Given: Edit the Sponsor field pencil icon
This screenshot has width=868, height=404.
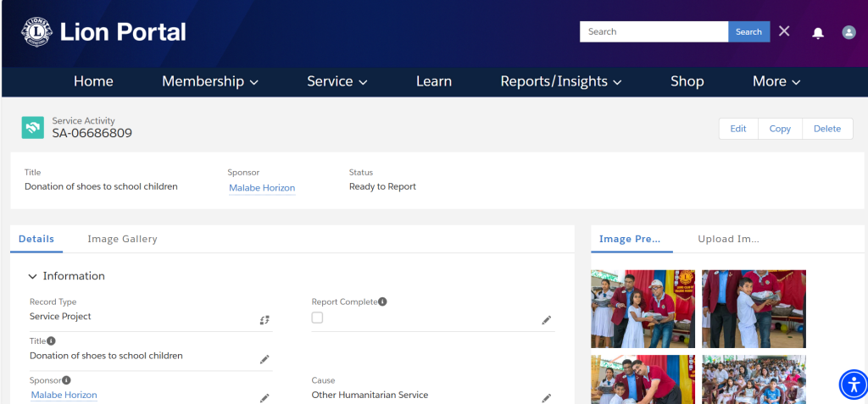Looking at the screenshot, I should tap(264, 397).
